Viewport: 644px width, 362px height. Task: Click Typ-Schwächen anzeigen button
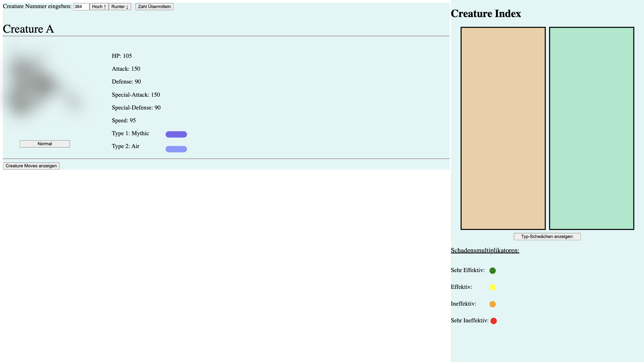point(547,237)
